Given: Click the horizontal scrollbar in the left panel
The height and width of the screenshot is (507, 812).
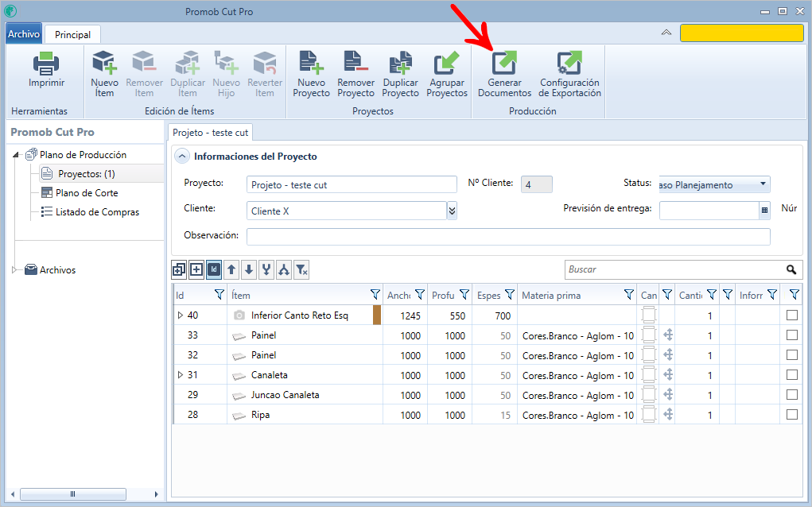Looking at the screenshot, I should pos(72,494).
